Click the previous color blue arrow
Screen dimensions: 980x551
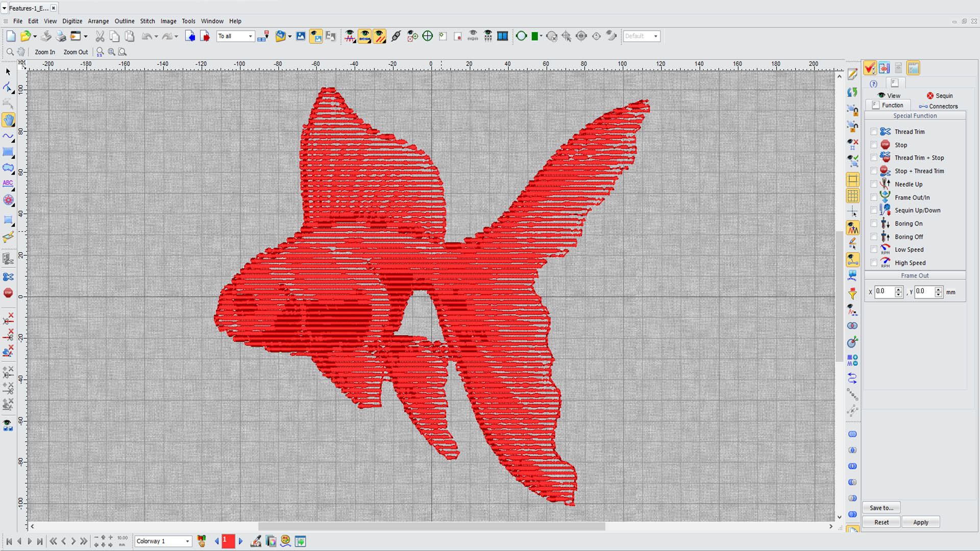click(217, 541)
